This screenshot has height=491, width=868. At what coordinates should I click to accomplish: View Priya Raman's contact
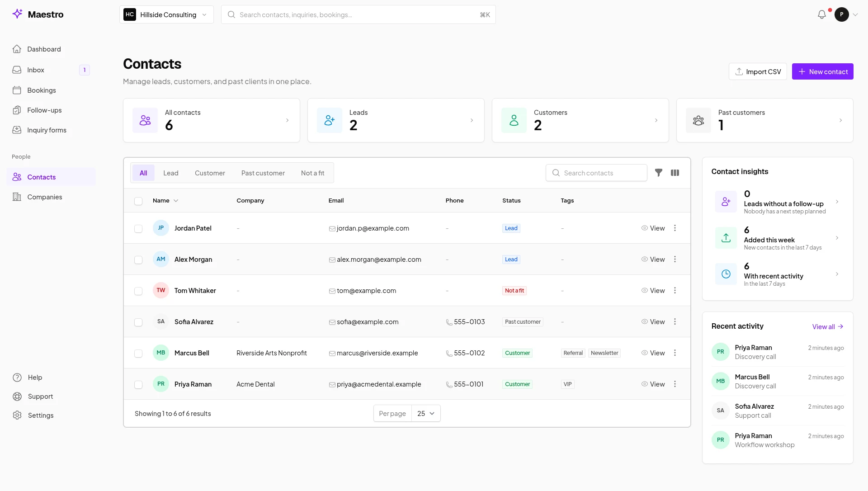(x=653, y=384)
